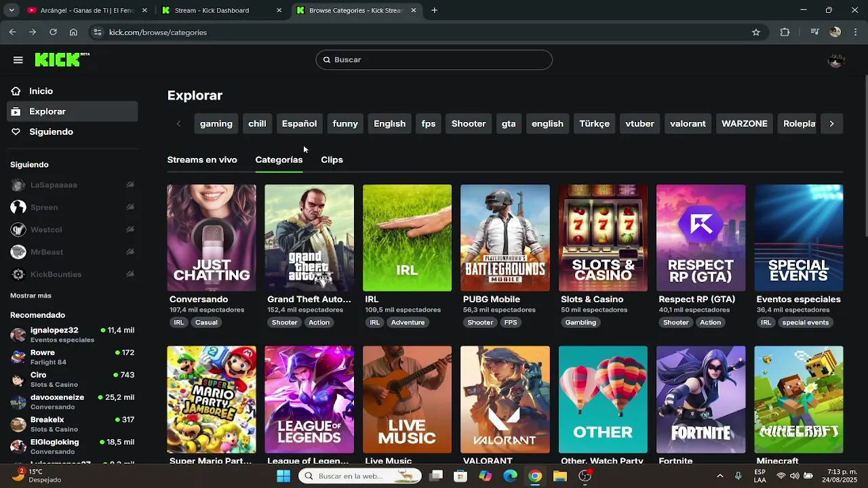Select the funny tag
This screenshot has width=868, height=488.
pyautogui.click(x=345, y=123)
